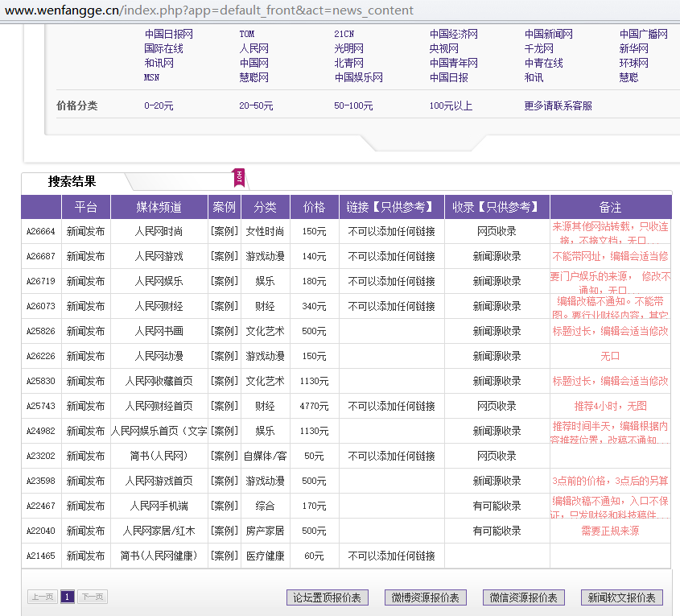Open the 新闻软文报价表 button

(x=622, y=597)
